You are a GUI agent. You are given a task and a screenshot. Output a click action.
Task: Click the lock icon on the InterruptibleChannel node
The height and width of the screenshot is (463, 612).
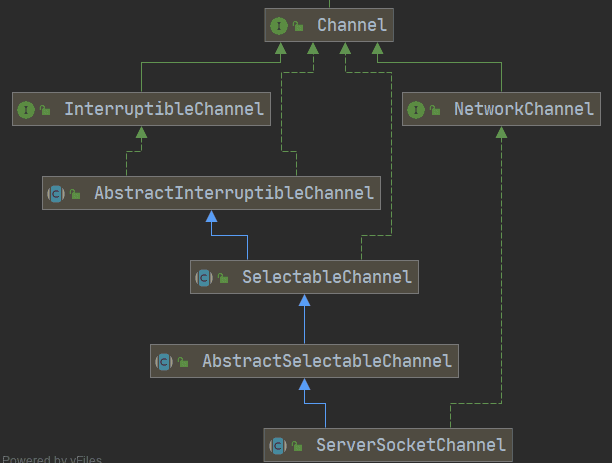(45, 110)
